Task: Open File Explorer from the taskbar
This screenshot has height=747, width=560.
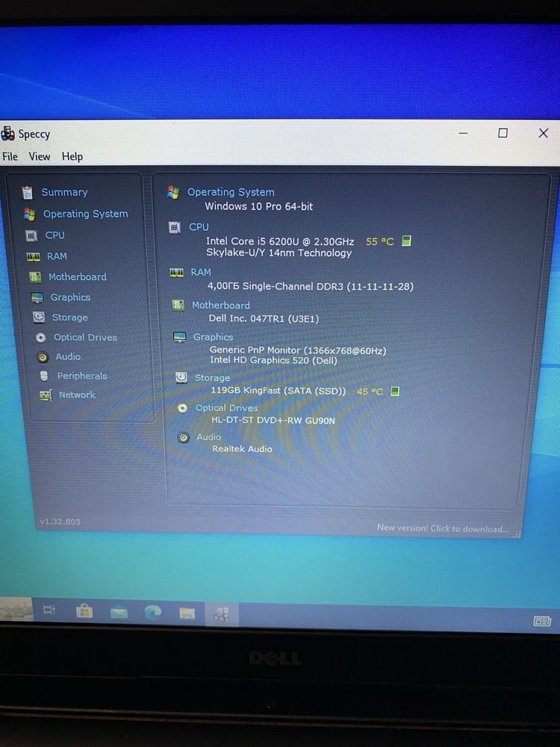Action: [187, 613]
